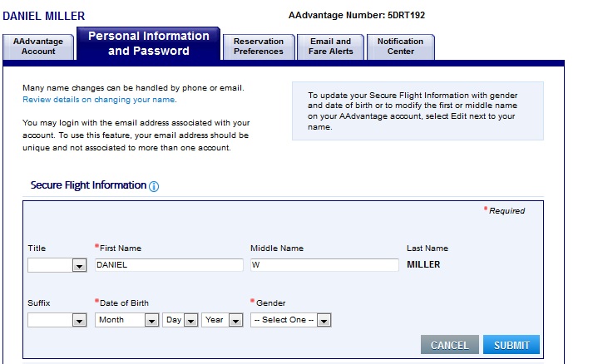
Task: Open the Title dropdown
Action: [57, 265]
